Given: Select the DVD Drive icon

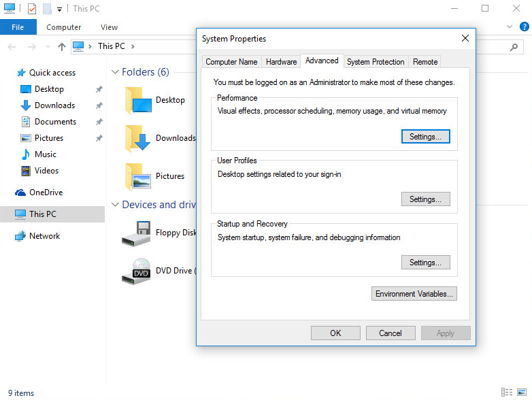Looking at the screenshot, I should pos(136,271).
